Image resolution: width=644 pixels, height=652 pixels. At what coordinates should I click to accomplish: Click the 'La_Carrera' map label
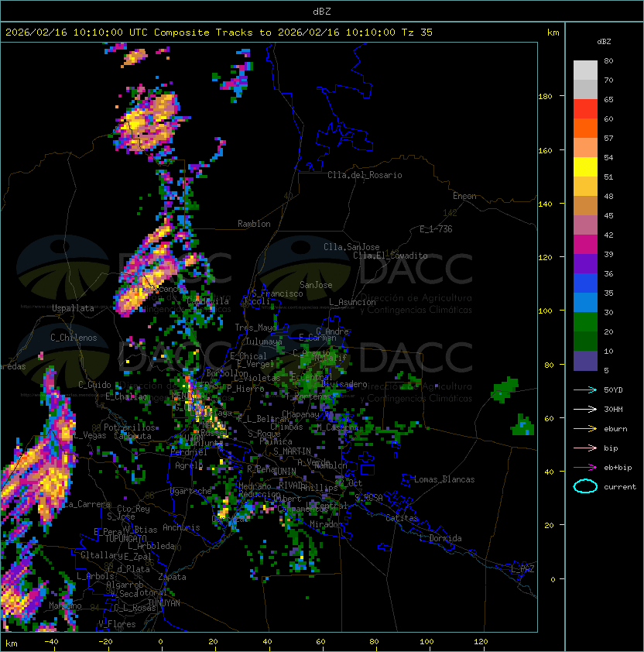pos(87,504)
